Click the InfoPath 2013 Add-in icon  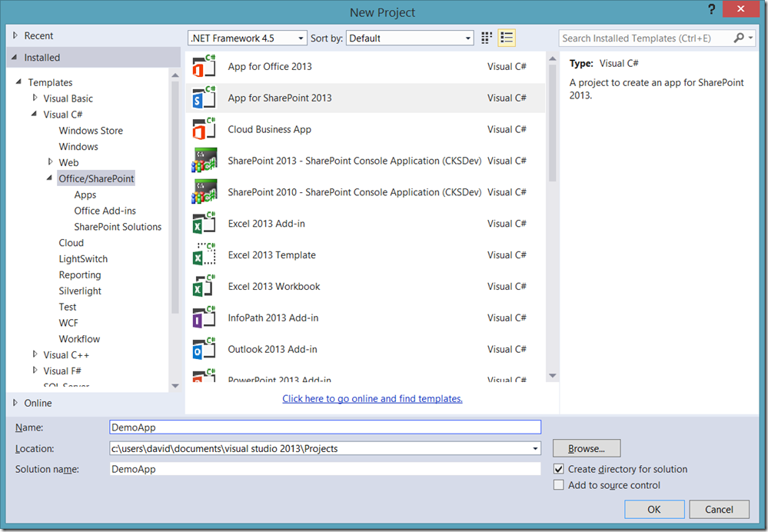[204, 318]
